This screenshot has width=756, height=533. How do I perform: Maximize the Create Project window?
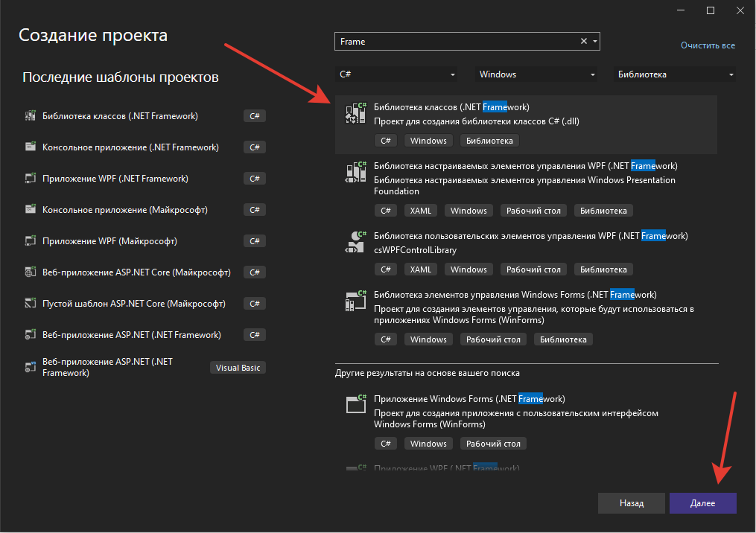point(710,10)
